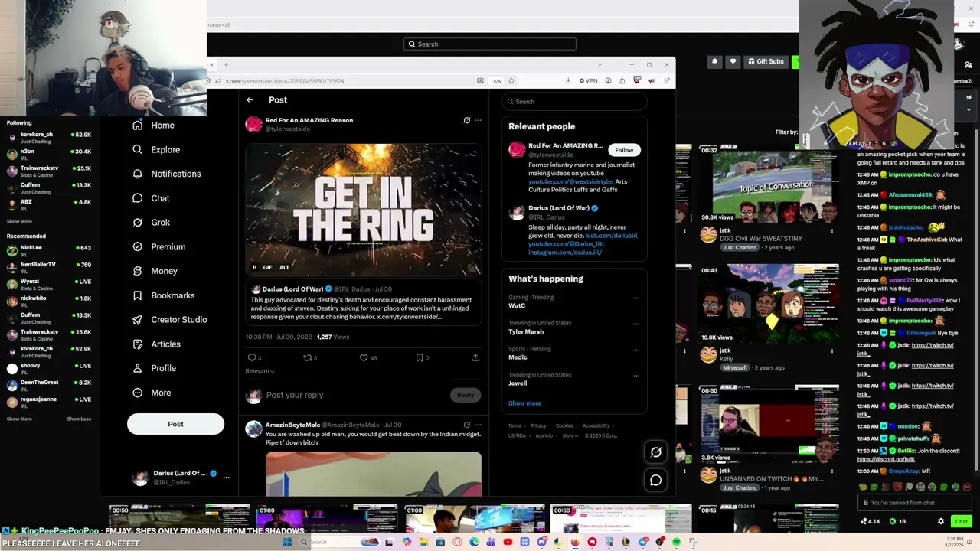Follow Red For An AMAZING Reason

coord(624,150)
